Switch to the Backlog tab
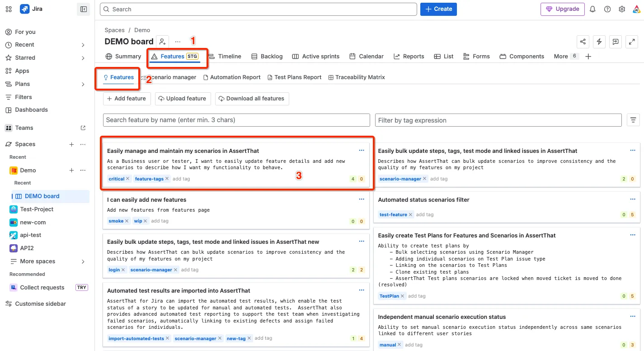 [x=267, y=57]
